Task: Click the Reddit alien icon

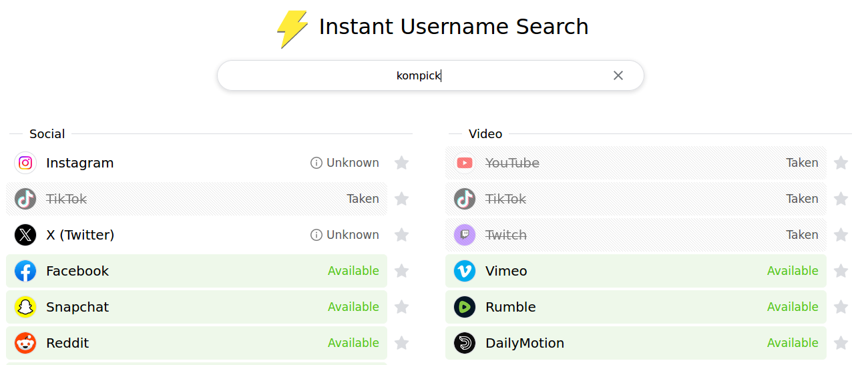Action: click(25, 343)
